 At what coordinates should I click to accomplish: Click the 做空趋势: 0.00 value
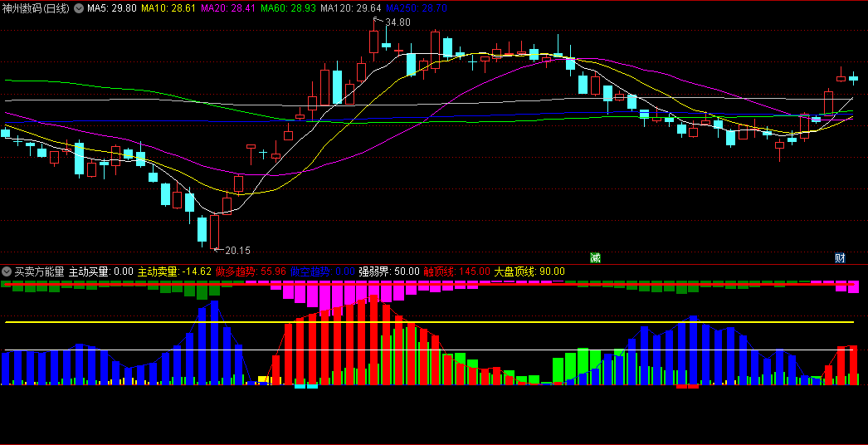click(323, 271)
